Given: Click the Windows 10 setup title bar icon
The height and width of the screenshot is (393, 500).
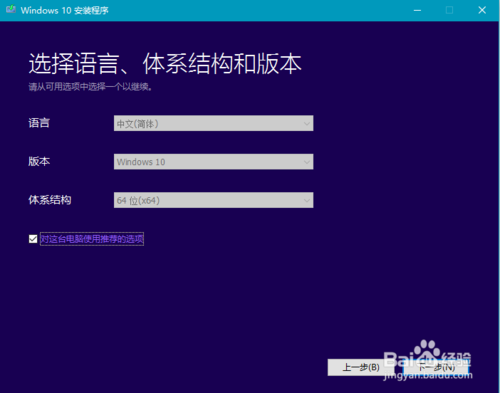Looking at the screenshot, I should click(11, 9).
